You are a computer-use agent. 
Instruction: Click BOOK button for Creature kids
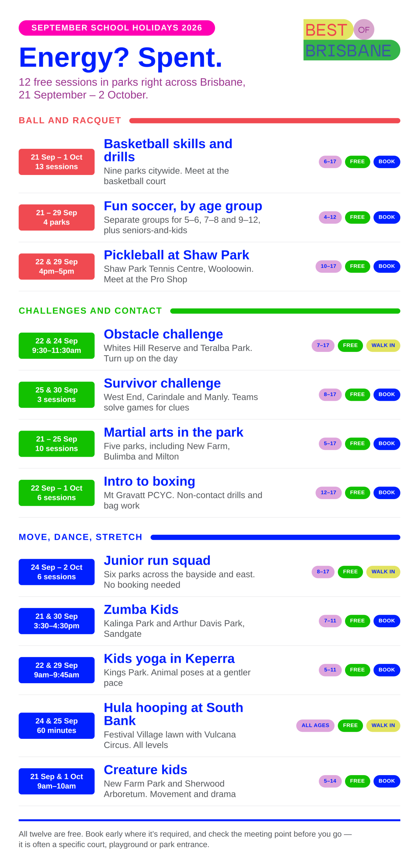tap(386, 781)
